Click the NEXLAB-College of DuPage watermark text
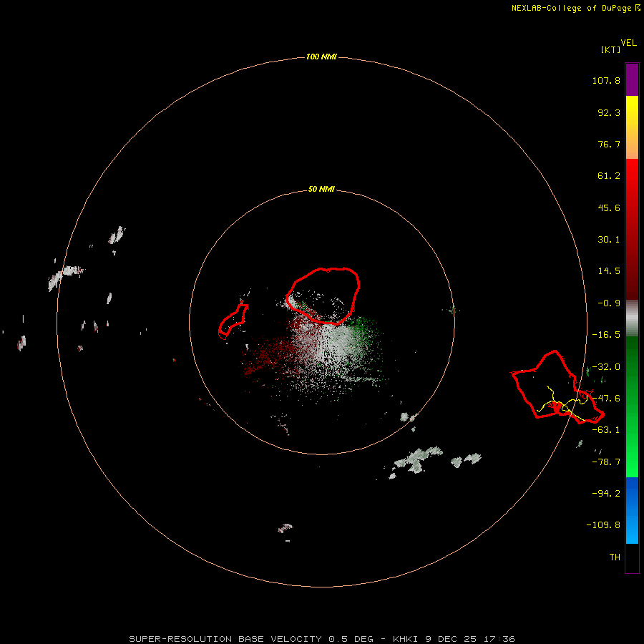 point(575,8)
